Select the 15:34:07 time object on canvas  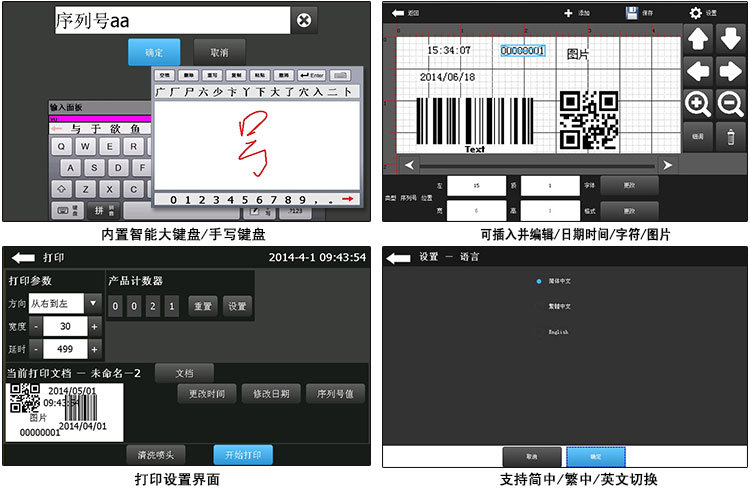point(449,50)
